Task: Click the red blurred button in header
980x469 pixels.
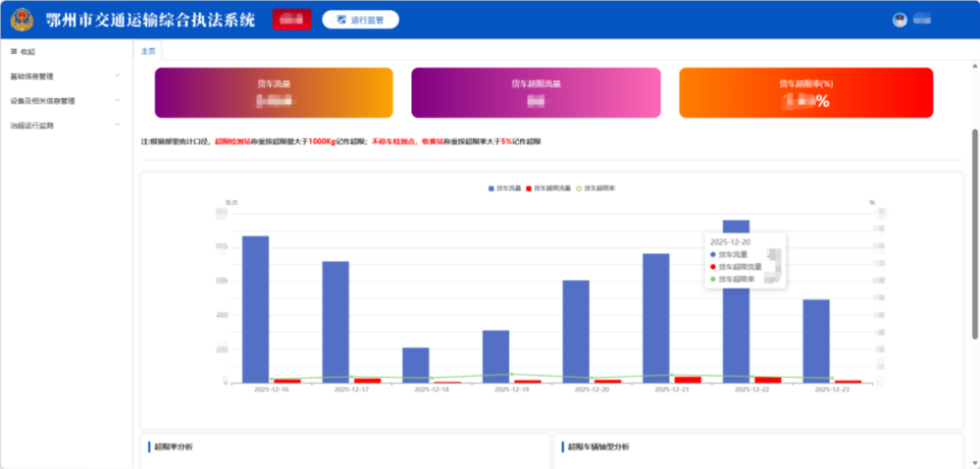Action: [x=291, y=19]
